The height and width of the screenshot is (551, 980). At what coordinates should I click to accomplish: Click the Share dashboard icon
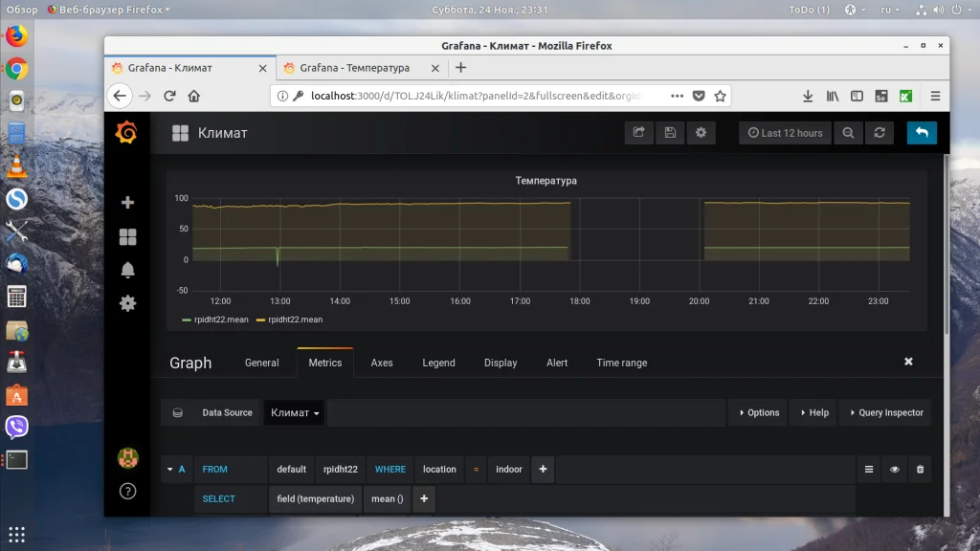click(x=639, y=133)
